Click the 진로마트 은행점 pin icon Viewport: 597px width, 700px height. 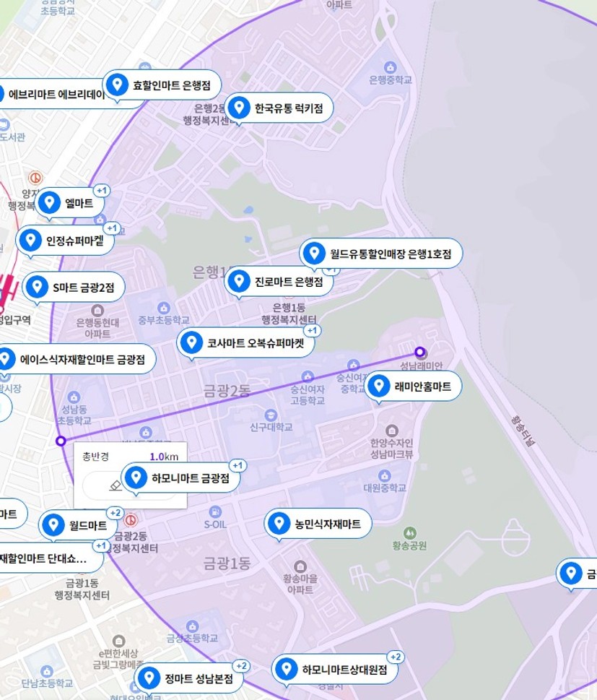[239, 281]
